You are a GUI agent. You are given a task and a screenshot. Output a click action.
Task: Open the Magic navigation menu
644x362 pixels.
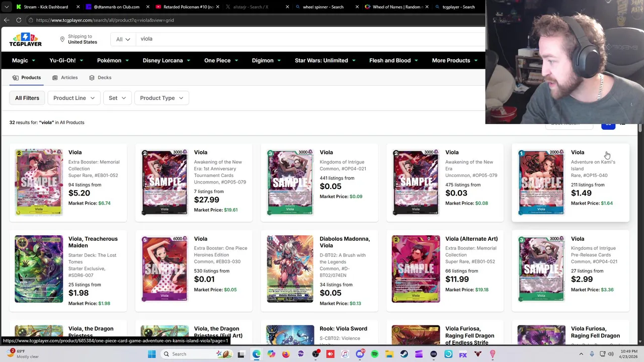click(x=24, y=60)
